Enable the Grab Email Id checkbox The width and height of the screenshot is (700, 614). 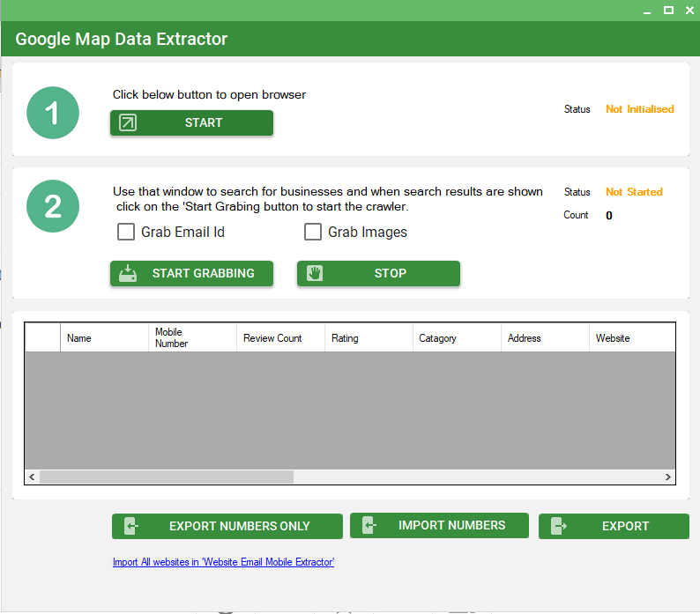[126, 232]
